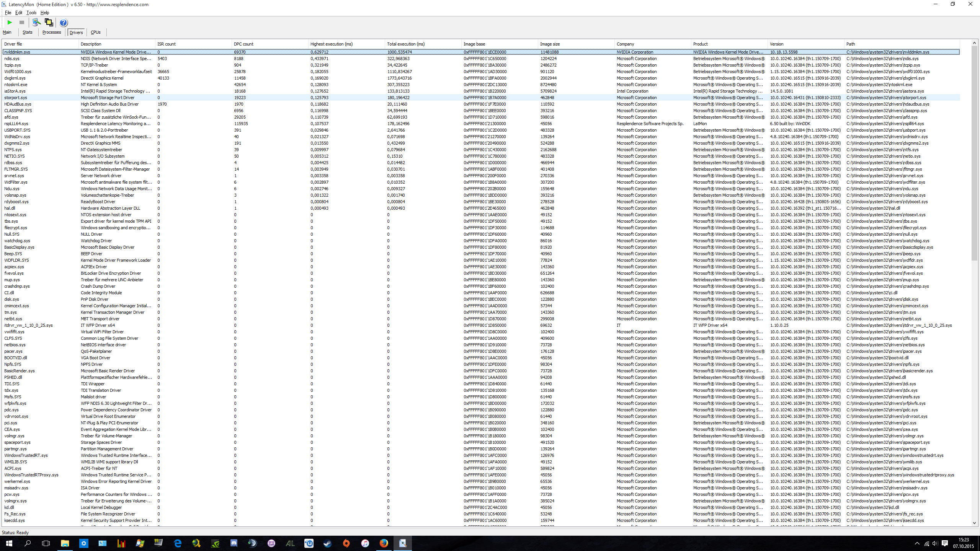Go to the CPUs tab
The image size is (980, 551).
96,33
